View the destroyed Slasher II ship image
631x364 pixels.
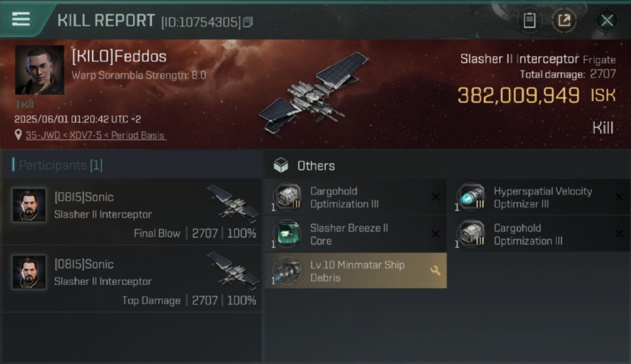pos(315,91)
